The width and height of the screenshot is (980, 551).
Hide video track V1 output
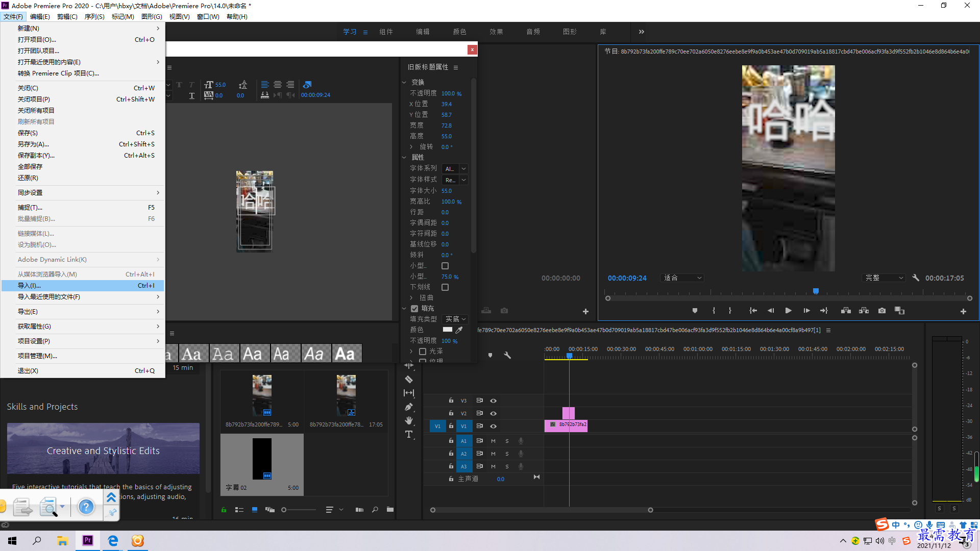[493, 426]
